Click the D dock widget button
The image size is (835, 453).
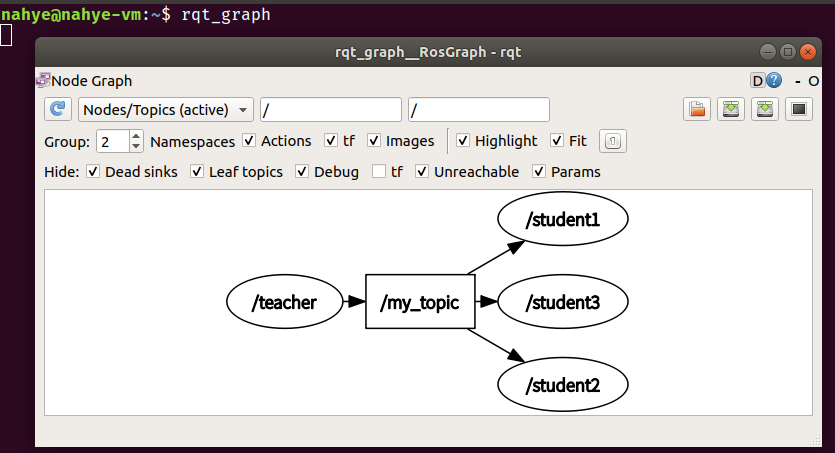point(757,81)
